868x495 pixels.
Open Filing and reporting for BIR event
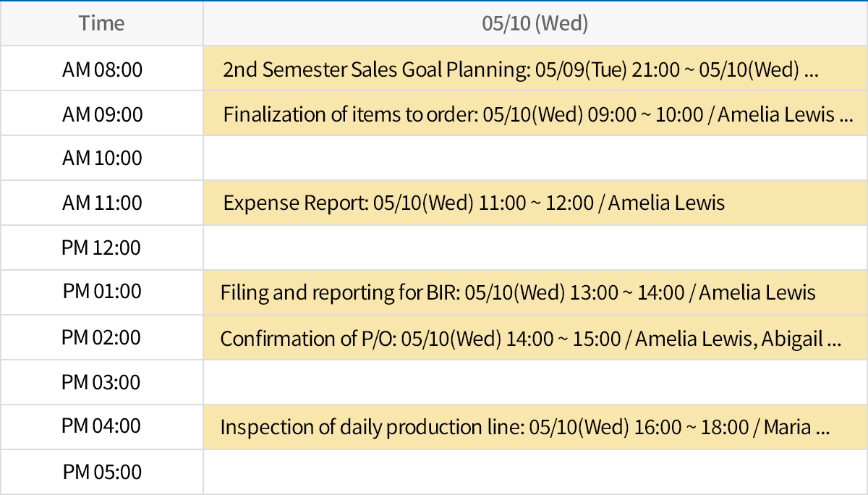pyautogui.click(x=518, y=292)
